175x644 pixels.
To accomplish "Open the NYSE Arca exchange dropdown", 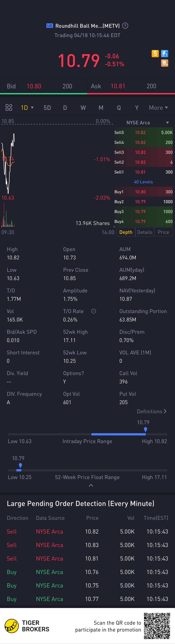I will click(167, 123).
